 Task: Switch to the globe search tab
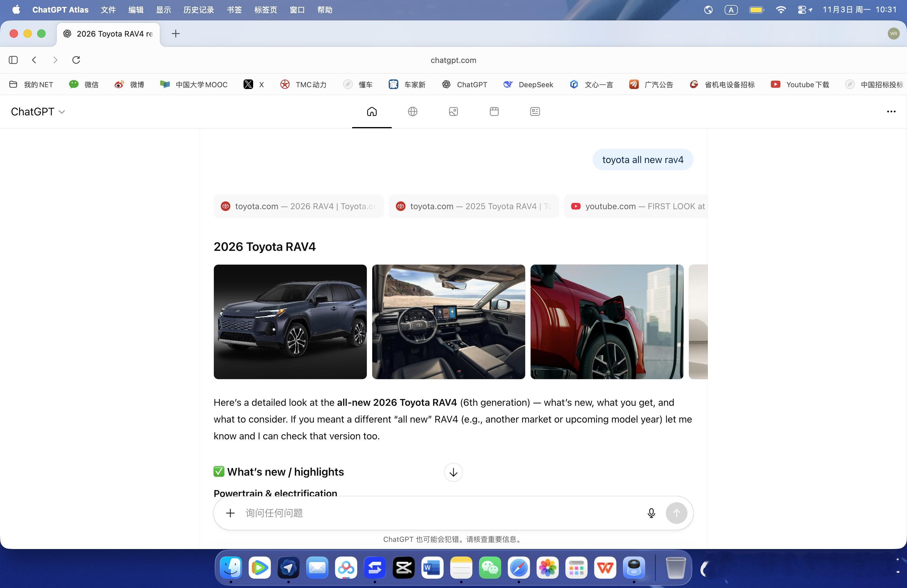(412, 111)
